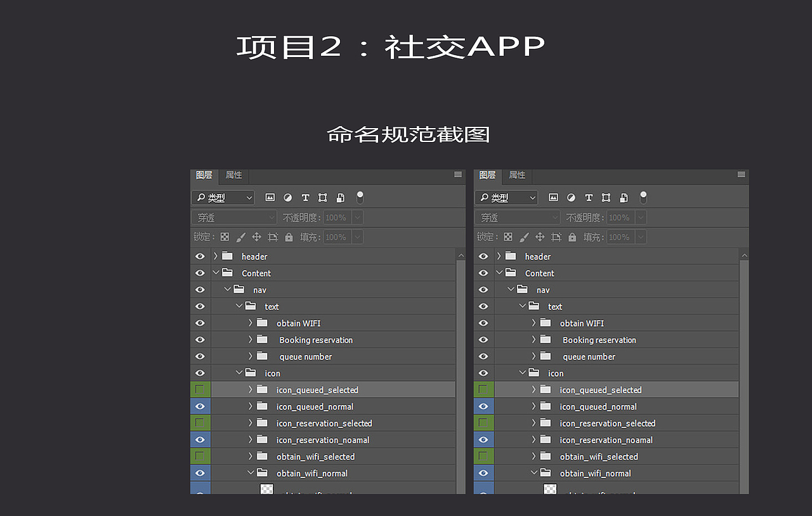Click the filter for shape layers icon
Screen dimensions: 812x516
[323, 197]
